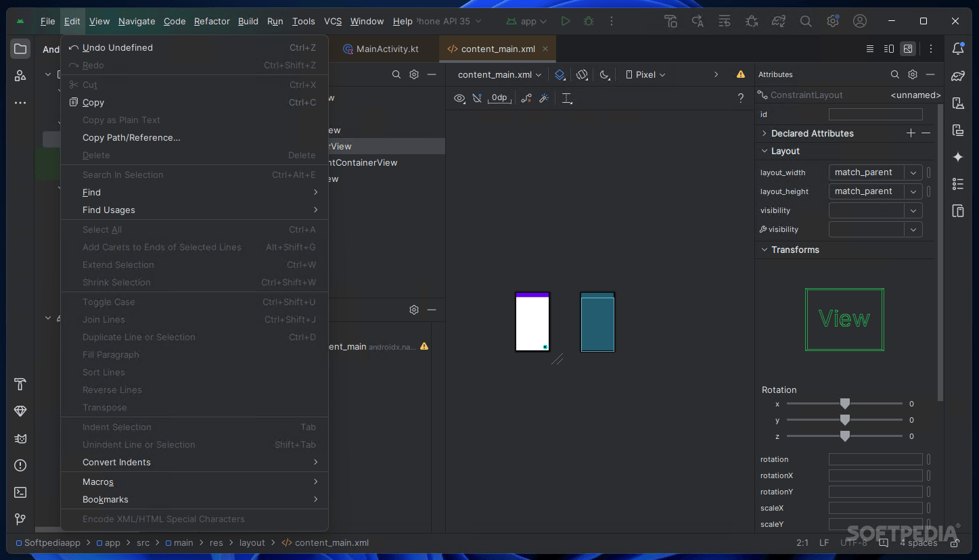Open Gemini with the star icon
The width and height of the screenshot is (979, 560).
click(x=959, y=157)
